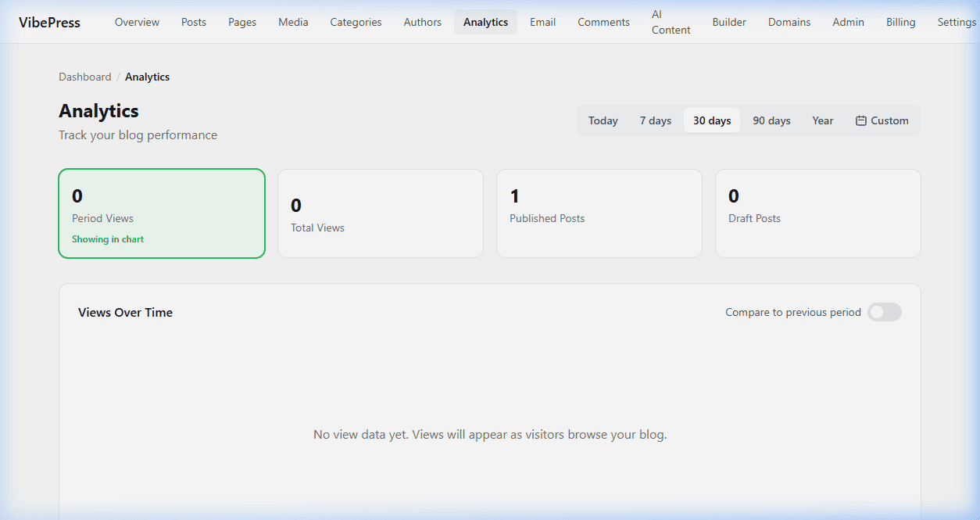Image resolution: width=980 pixels, height=520 pixels.
Task: Open the Billing section
Action: pyautogui.click(x=900, y=22)
